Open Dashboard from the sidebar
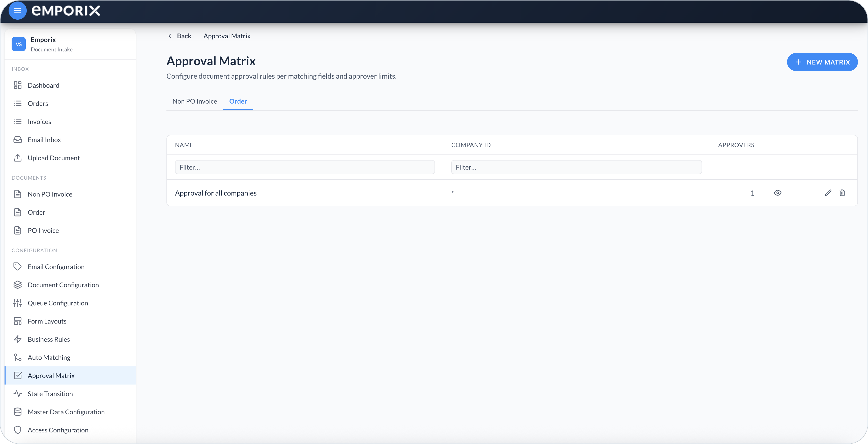Screen dimensions: 868x444 70,85
